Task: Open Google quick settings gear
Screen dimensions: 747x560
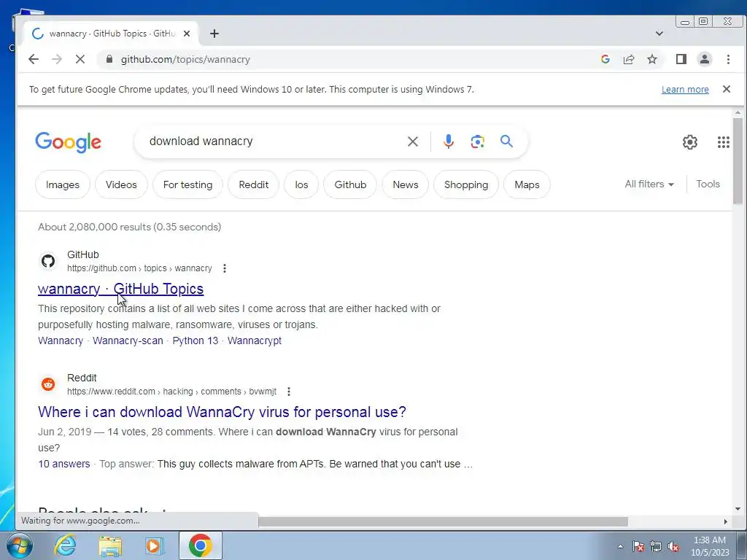Action: tap(690, 142)
